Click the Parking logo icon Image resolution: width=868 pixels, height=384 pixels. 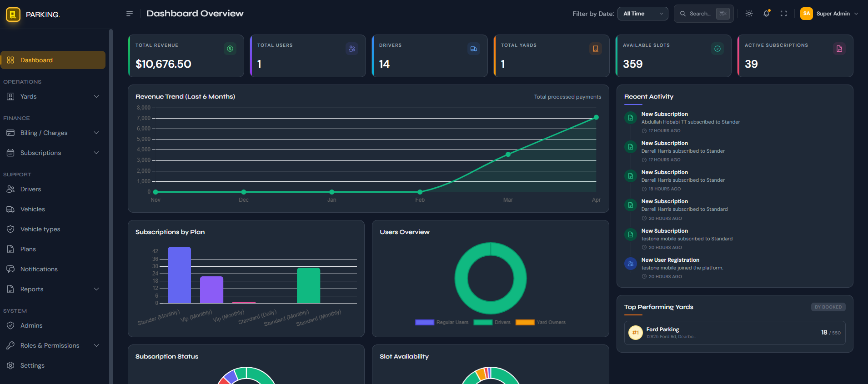click(13, 15)
